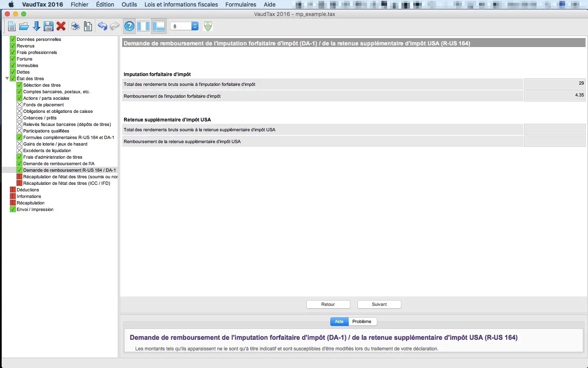Open Lois et informations fiscales menu

pyautogui.click(x=181, y=4)
